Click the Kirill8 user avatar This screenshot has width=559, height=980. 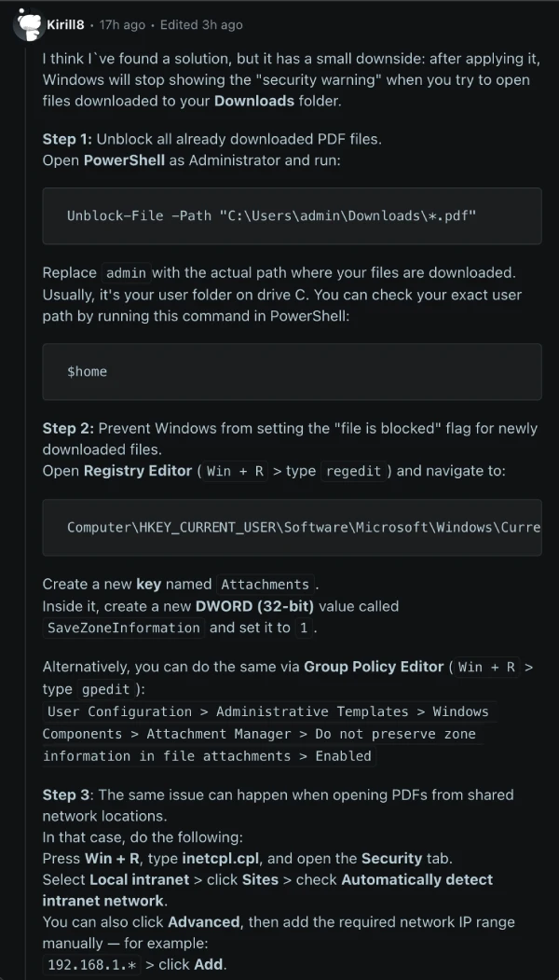point(27,25)
